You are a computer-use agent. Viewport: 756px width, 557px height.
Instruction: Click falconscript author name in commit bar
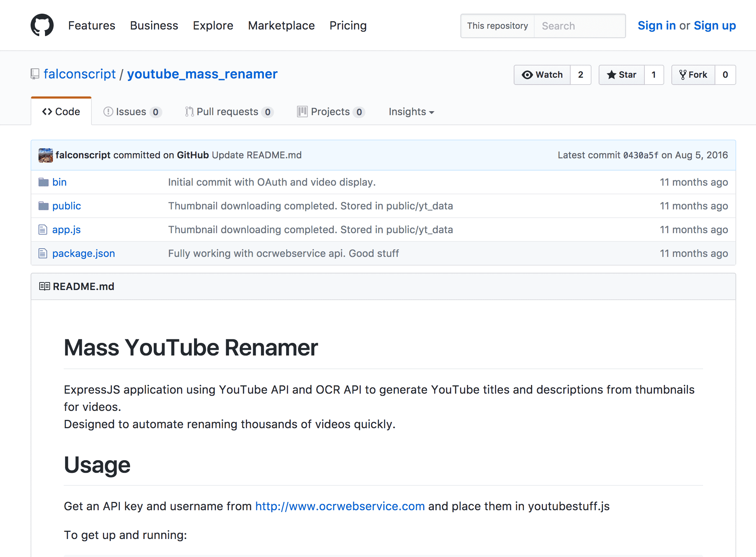click(x=83, y=155)
